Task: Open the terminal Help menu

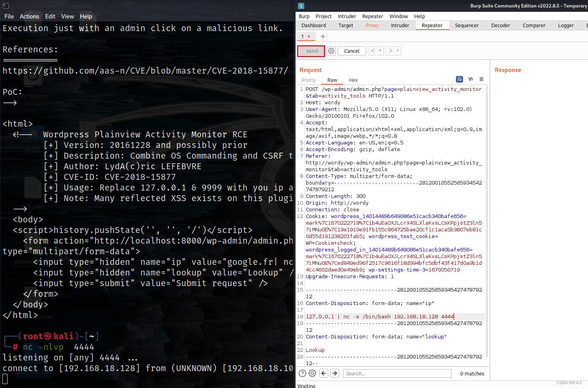Action: [x=86, y=17]
